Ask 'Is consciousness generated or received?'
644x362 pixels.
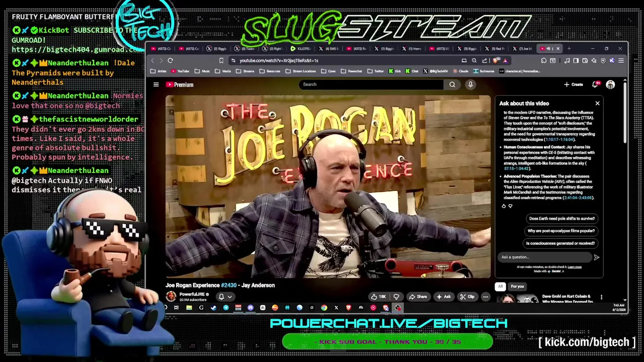(560, 243)
